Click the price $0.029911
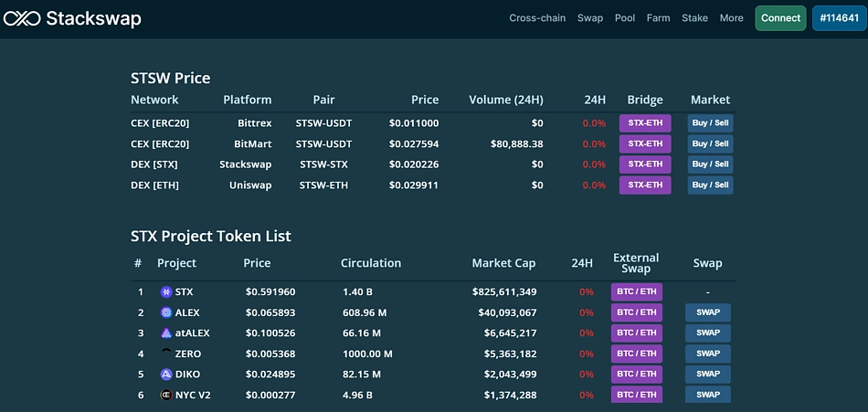 (x=414, y=185)
